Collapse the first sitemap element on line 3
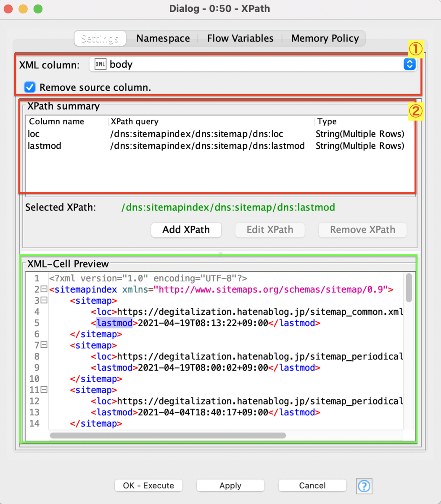Image resolution: width=441 pixels, height=504 pixels. pos(45,300)
